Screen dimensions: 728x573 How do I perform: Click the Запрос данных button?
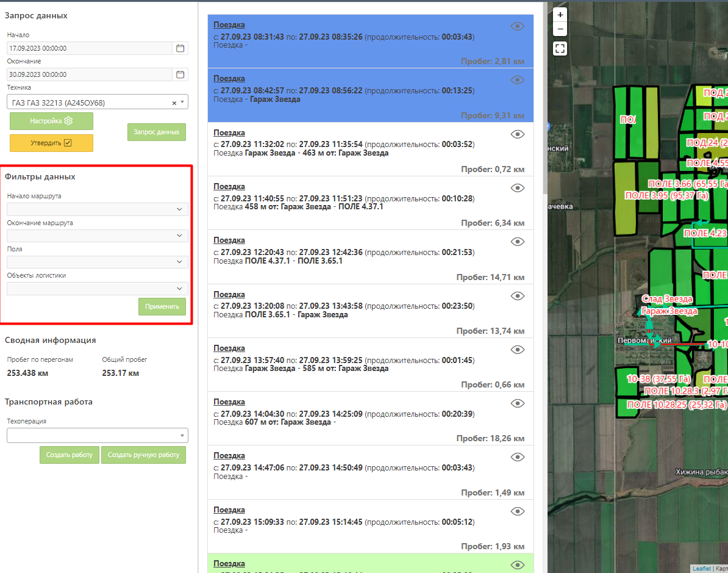click(x=156, y=132)
